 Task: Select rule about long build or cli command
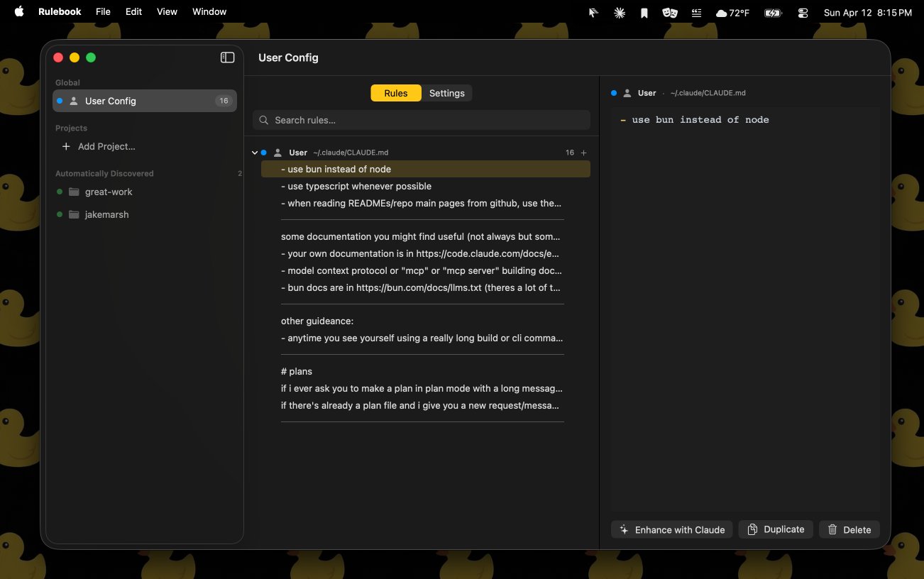click(426, 338)
